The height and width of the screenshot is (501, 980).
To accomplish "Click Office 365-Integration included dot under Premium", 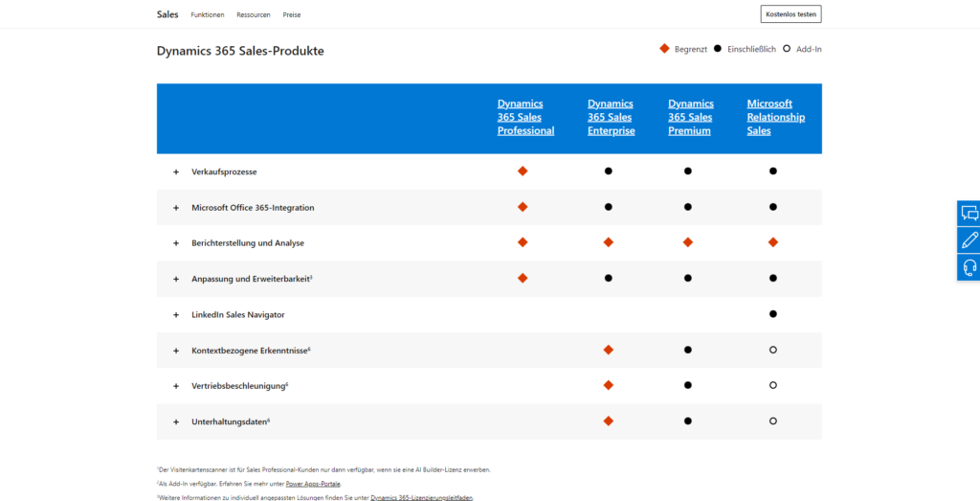I will click(687, 207).
